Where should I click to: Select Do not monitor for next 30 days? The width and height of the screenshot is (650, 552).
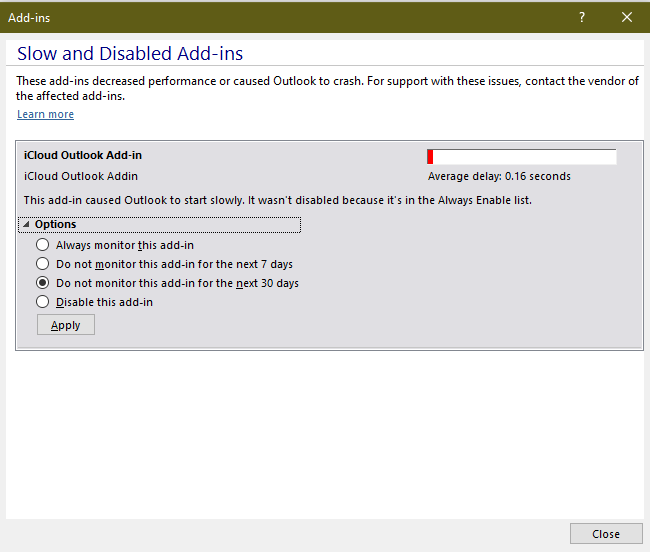coord(42,283)
